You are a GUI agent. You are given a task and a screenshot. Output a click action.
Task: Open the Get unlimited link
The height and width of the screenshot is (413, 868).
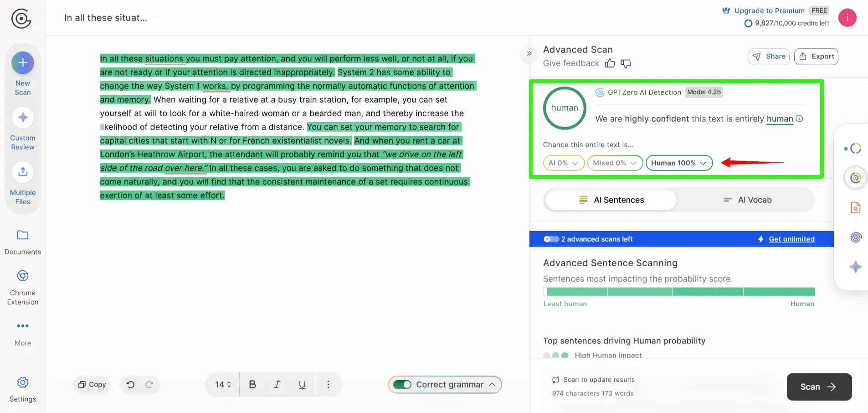(791, 239)
